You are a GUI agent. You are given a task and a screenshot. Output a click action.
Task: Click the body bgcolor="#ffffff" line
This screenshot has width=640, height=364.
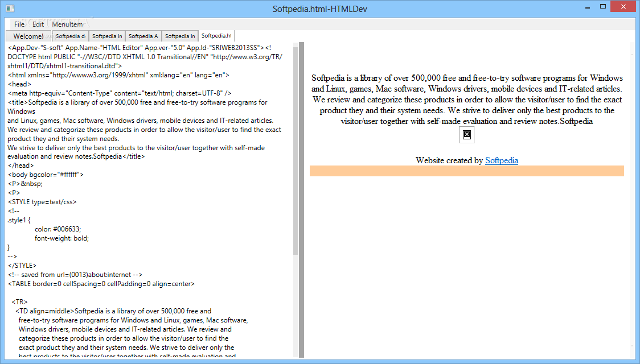pyautogui.click(x=46, y=175)
